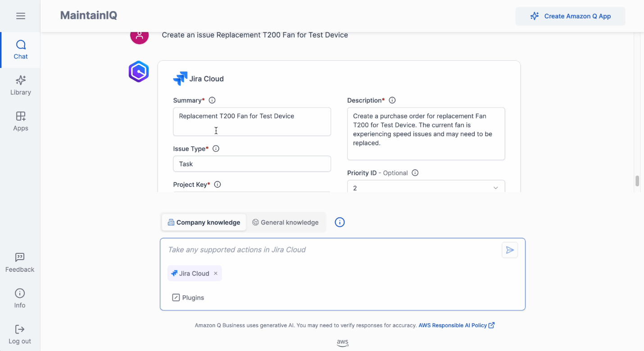Remove the Jira Cloud plugin chip

(x=216, y=274)
